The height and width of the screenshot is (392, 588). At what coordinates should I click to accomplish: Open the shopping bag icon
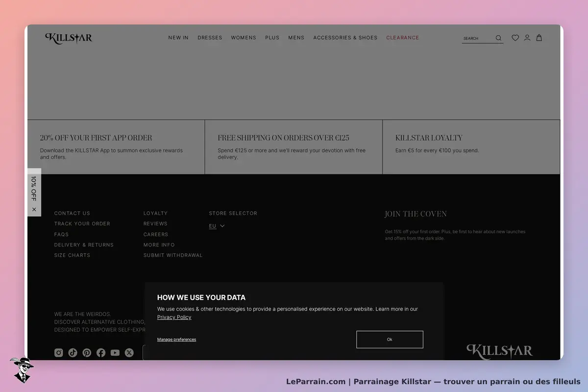coord(539,38)
